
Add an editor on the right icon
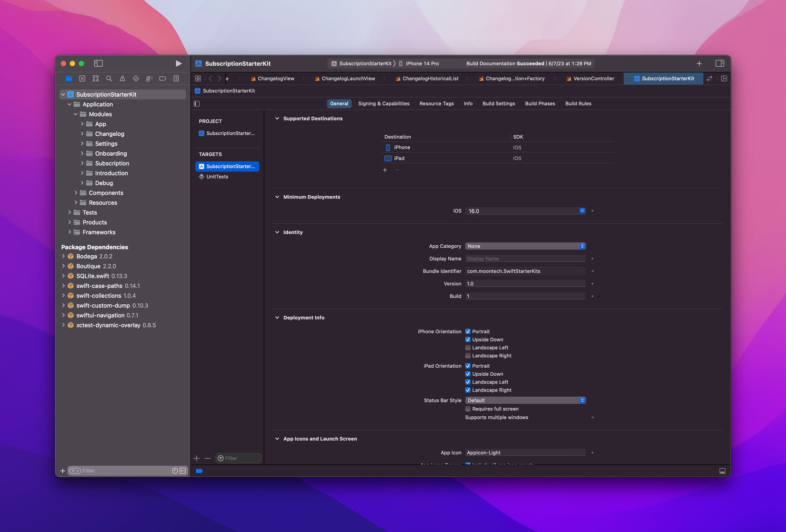pos(724,79)
